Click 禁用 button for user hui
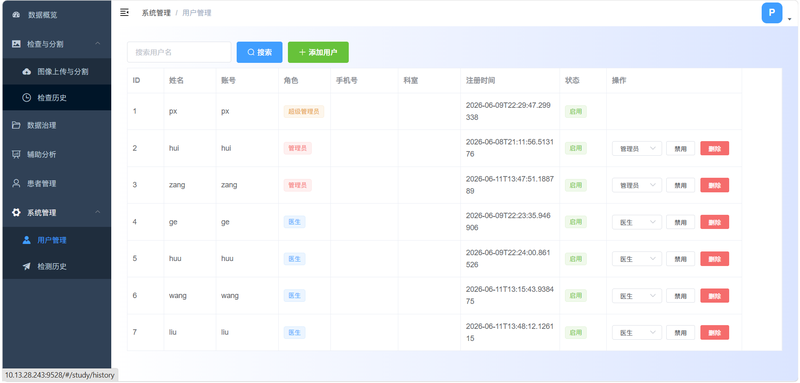Screen dimensions: 800x383 point(681,148)
